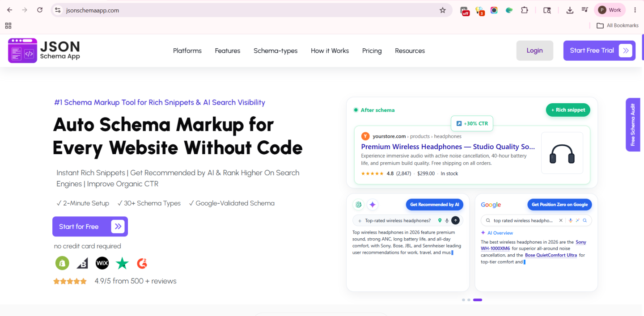Open the Resources menu
The height and width of the screenshot is (316, 644).
(x=410, y=51)
